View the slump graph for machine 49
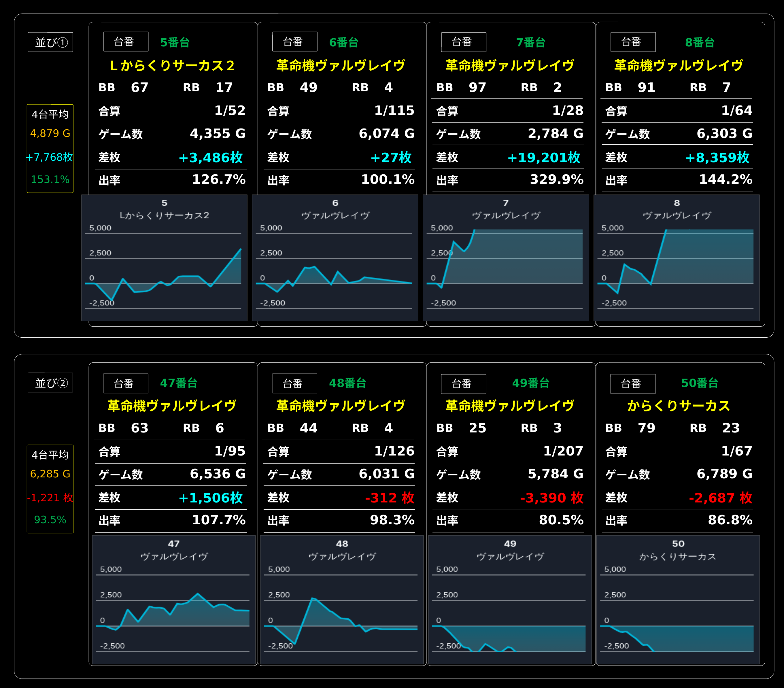Viewport: 784px width, 688px height. pos(510,600)
